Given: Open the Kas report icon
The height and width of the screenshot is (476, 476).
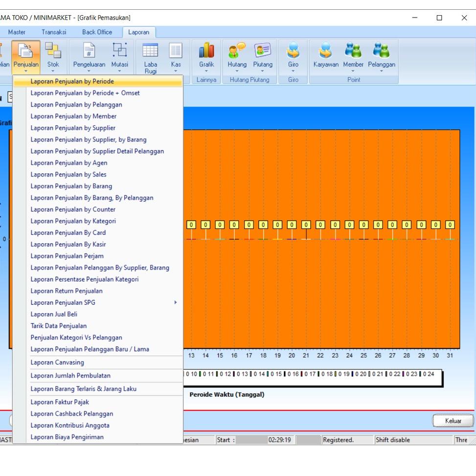Looking at the screenshot, I should point(176,54).
